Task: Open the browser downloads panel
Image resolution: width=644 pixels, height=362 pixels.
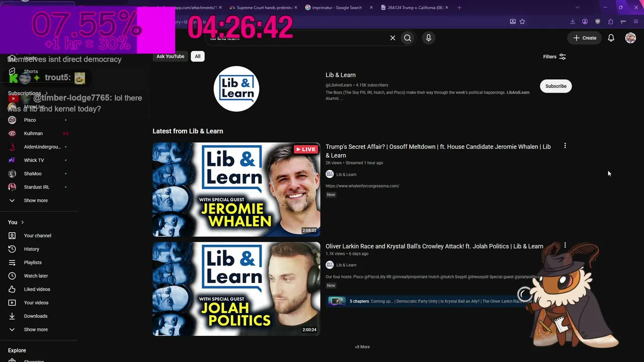Action: (573, 22)
